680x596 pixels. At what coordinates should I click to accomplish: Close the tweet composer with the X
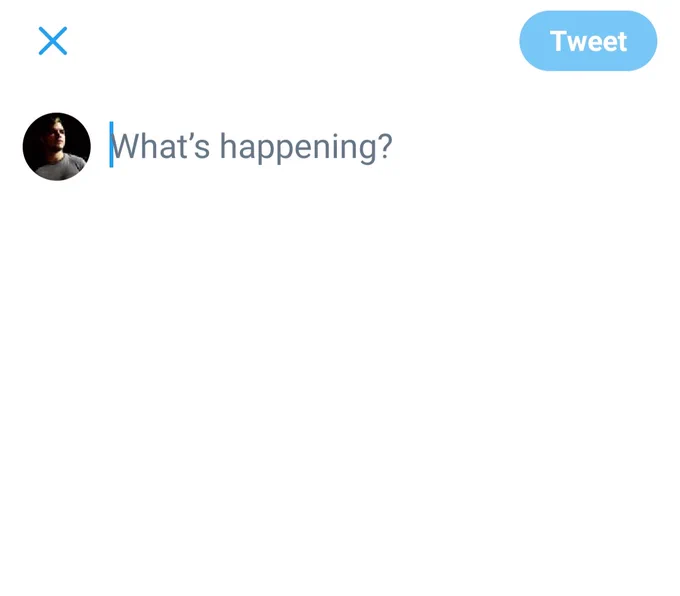tap(52, 41)
